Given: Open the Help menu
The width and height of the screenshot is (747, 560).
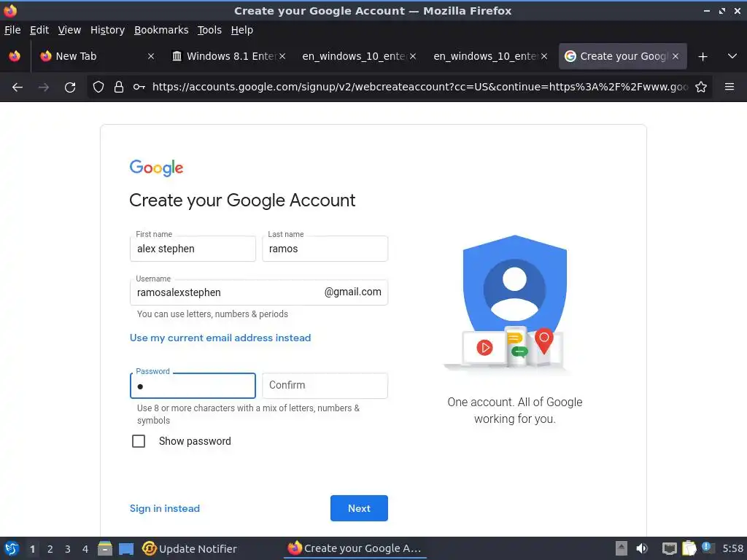Looking at the screenshot, I should pyautogui.click(x=242, y=30).
